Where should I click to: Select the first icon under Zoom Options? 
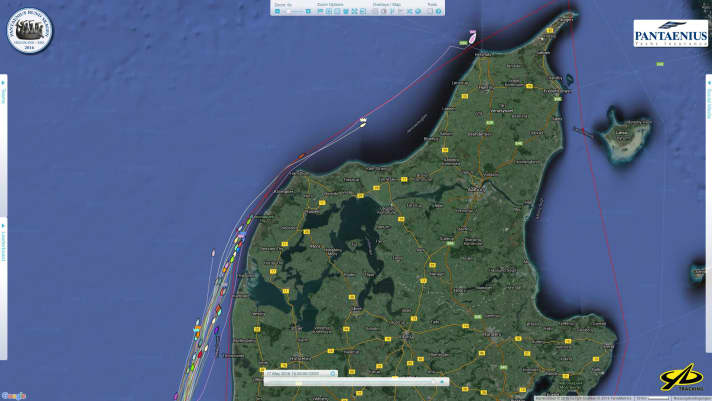point(320,11)
